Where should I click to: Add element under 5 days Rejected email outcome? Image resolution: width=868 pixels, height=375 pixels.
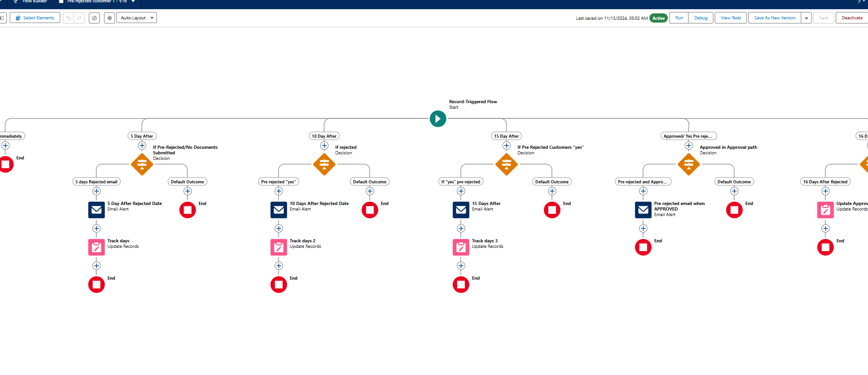[x=97, y=191]
